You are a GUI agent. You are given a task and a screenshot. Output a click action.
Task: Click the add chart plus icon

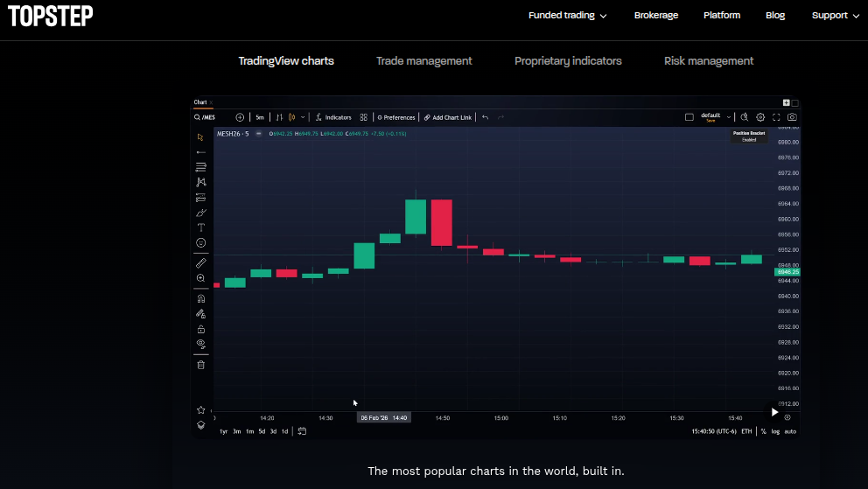786,102
